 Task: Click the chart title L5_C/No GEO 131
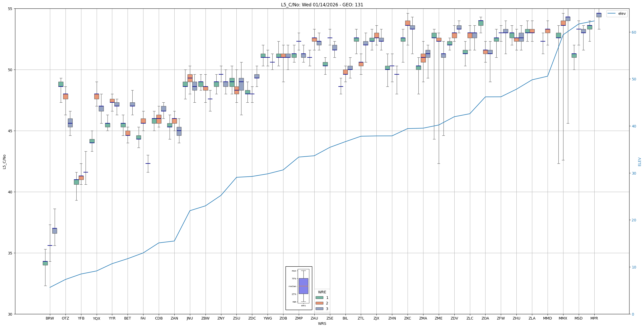[x=322, y=5]
